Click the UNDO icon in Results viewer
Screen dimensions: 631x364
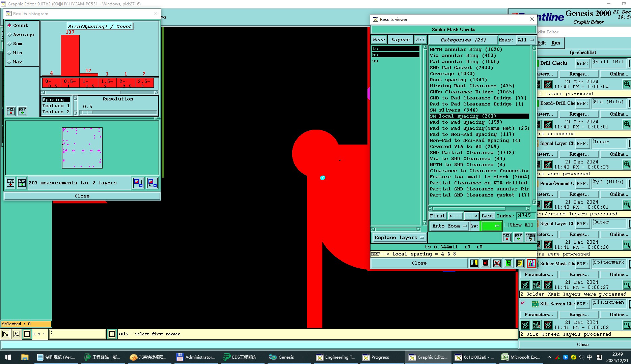tap(530, 237)
